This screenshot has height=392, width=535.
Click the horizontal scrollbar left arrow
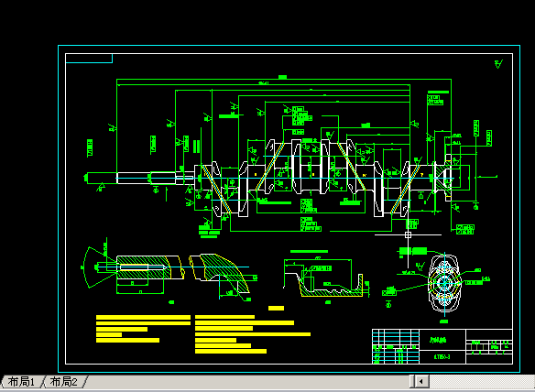coord(421,381)
